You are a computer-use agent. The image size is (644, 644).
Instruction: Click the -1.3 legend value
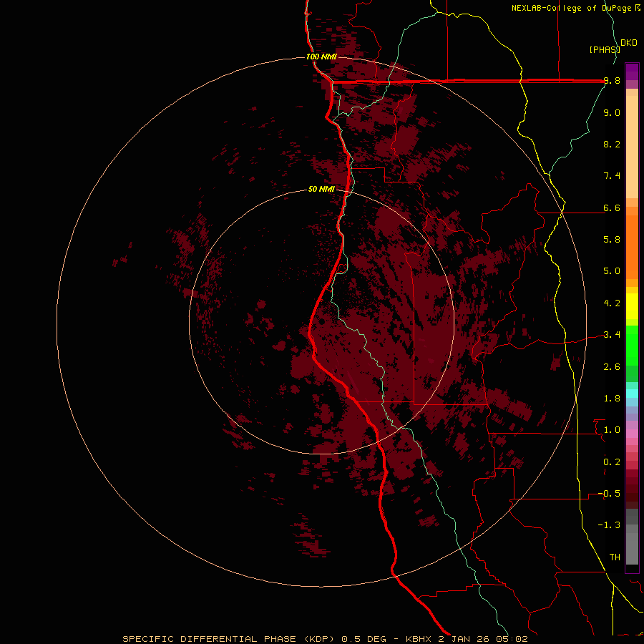(x=609, y=525)
